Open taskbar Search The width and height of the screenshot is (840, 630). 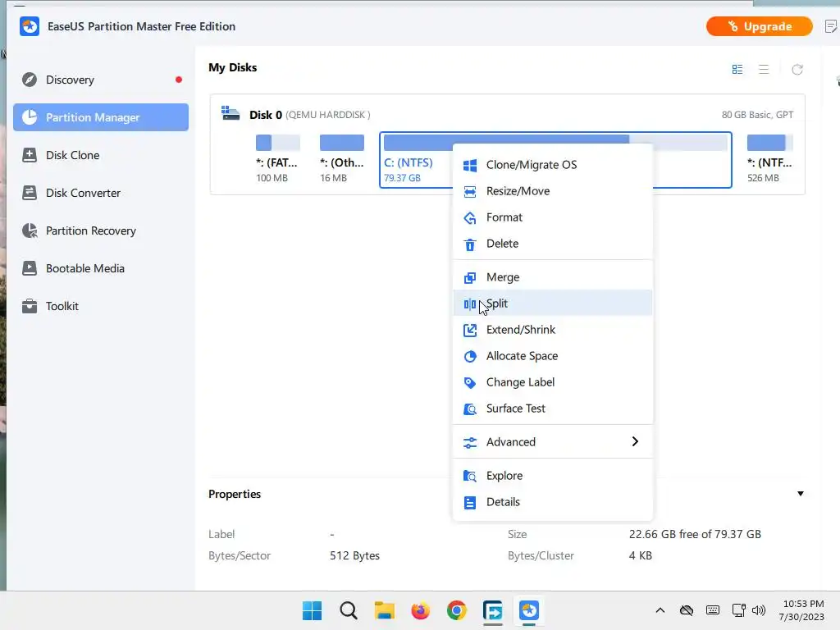(348, 610)
